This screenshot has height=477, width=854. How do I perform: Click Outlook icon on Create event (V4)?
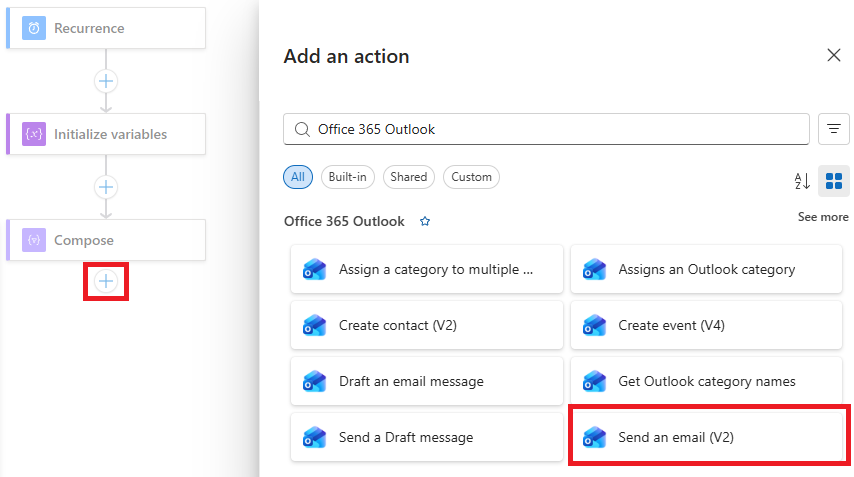click(x=594, y=326)
